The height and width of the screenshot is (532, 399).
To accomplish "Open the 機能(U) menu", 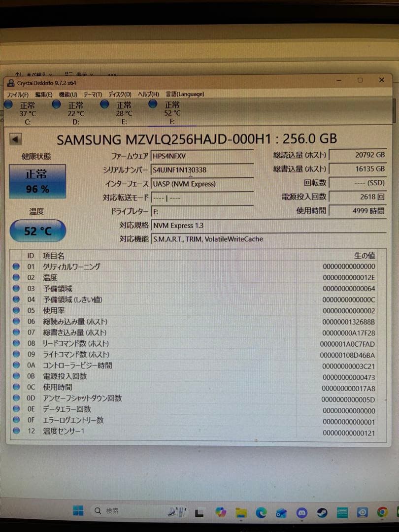I will 68,94.
